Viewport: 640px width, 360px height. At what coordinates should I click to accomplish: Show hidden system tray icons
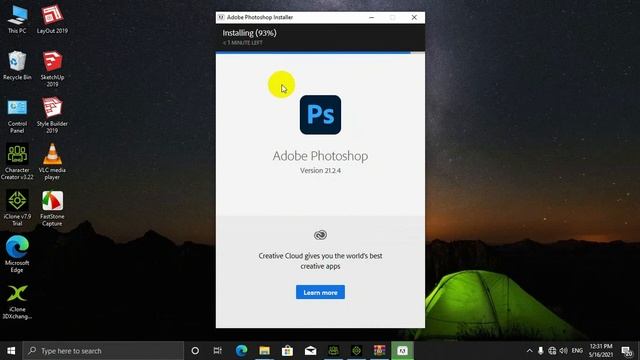point(529,351)
